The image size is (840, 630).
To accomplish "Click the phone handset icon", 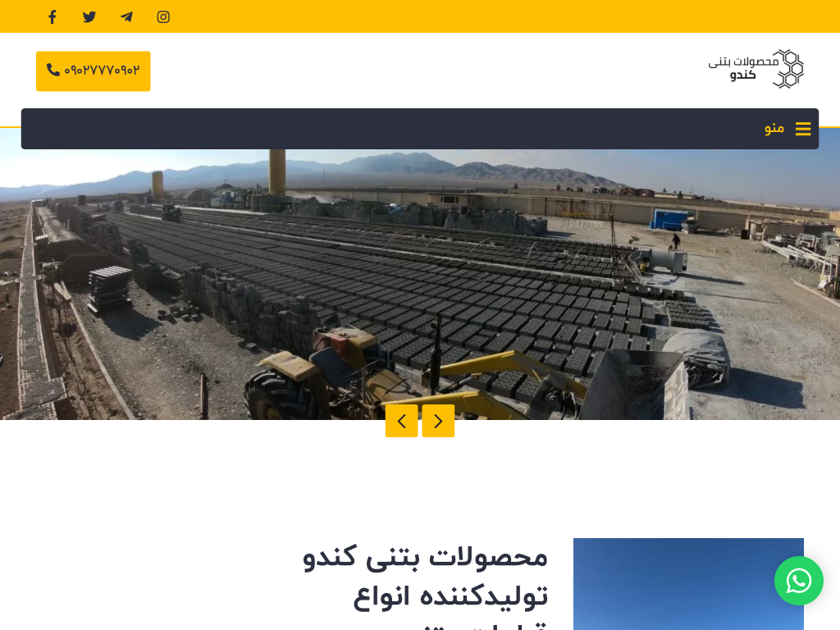I will click(x=53, y=70).
